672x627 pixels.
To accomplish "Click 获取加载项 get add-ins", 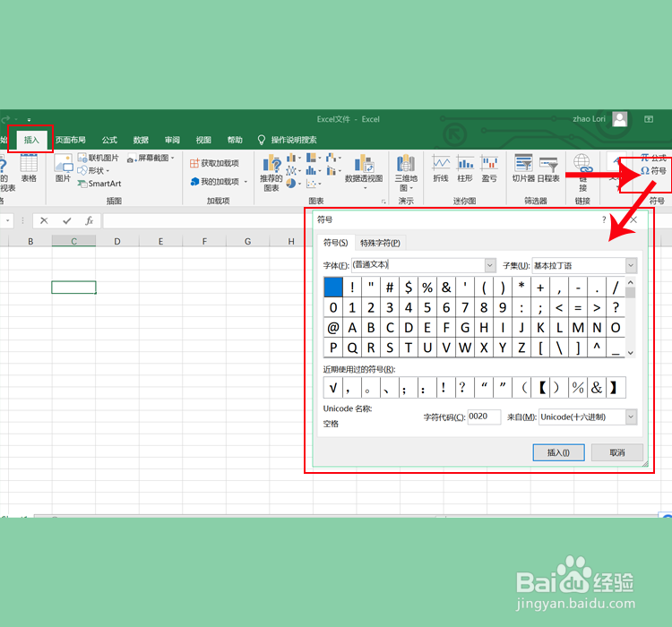I will click(214, 163).
